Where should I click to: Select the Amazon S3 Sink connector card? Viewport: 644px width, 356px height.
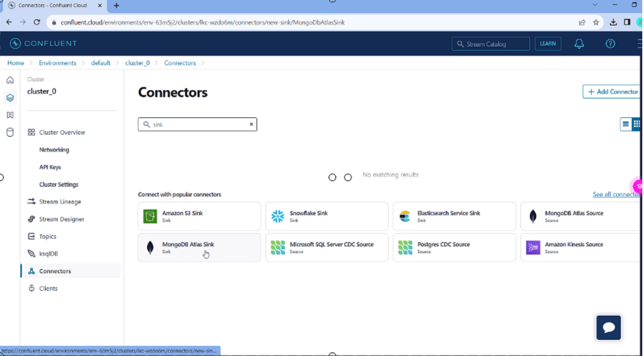[199, 216]
